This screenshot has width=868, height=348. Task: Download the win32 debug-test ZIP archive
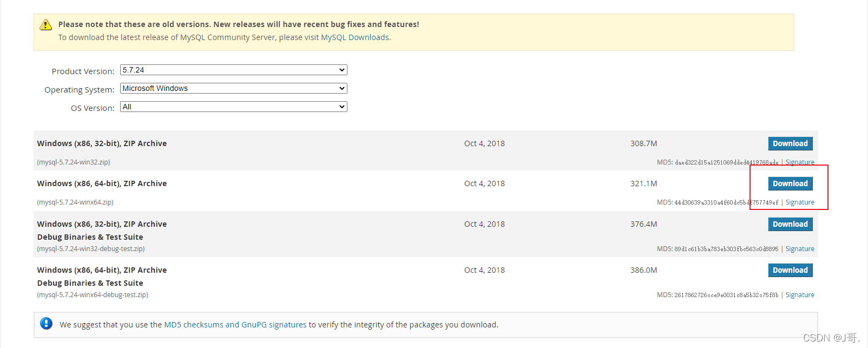point(790,224)
